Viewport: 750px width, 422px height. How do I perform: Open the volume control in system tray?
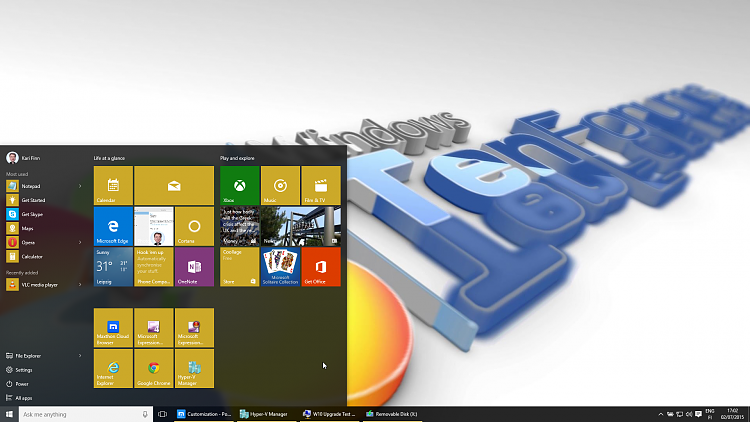(x=689, y=414)
